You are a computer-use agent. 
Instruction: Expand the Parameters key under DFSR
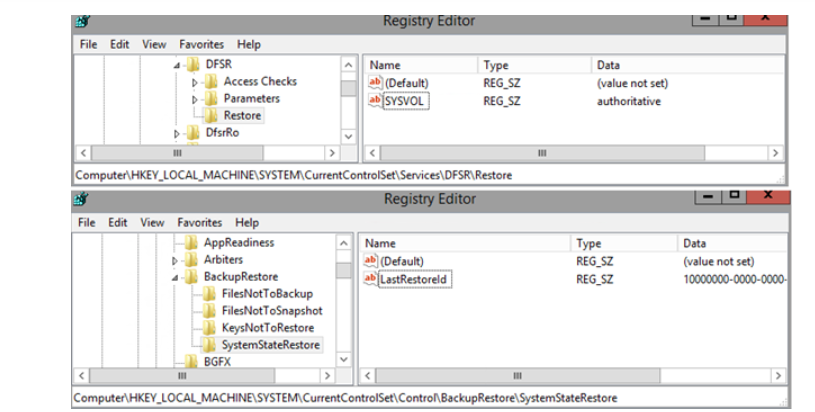point(196,99)
